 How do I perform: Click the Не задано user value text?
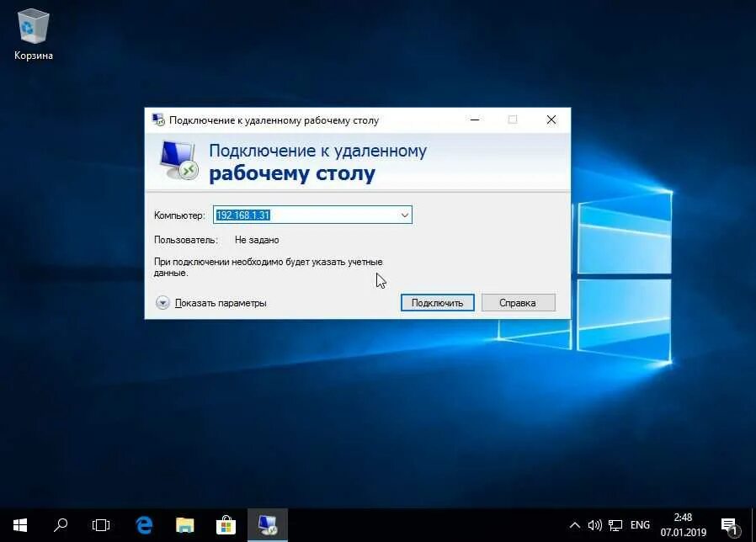(257, 240)
